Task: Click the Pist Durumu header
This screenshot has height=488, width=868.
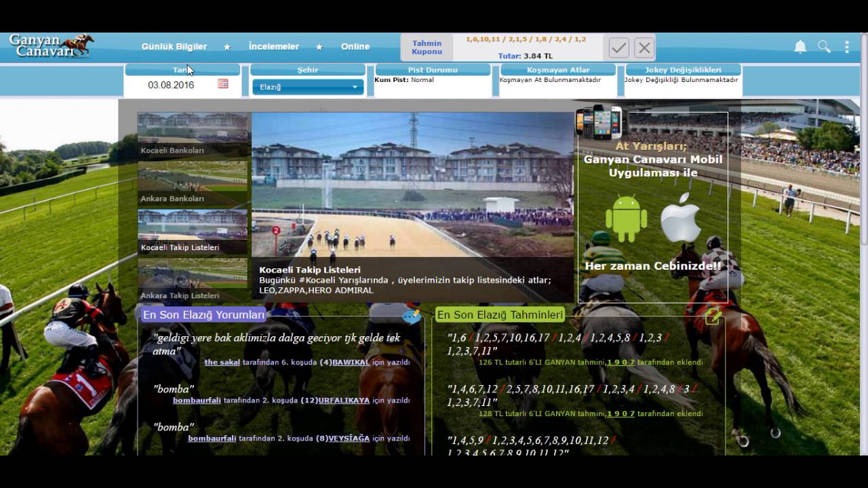Action: pos(433,70)
